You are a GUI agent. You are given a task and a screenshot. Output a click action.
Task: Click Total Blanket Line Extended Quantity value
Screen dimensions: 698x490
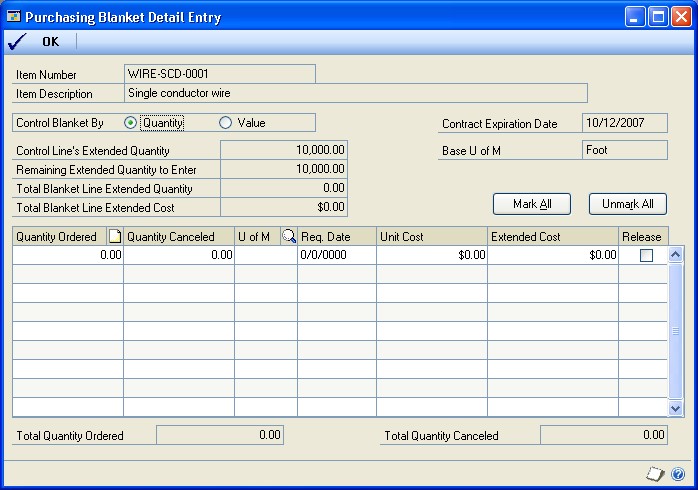(284, 188)
